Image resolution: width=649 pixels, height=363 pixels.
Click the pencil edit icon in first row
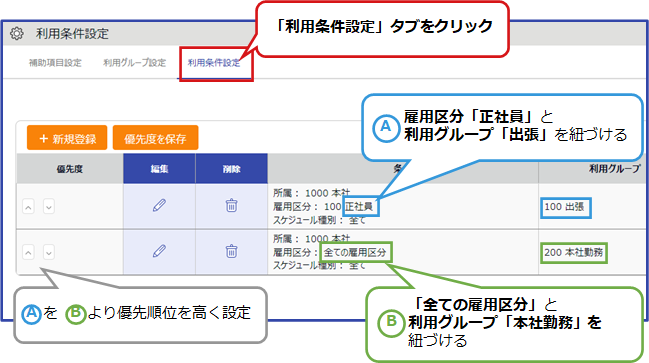(x=159, y=205)
